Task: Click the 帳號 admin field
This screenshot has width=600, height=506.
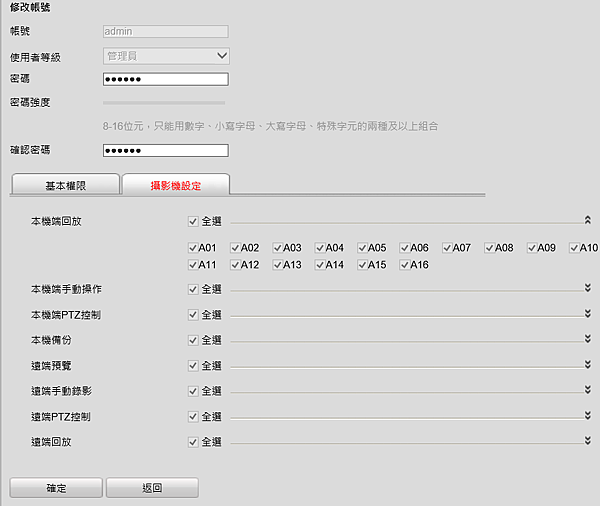Action: pos(166,31)
